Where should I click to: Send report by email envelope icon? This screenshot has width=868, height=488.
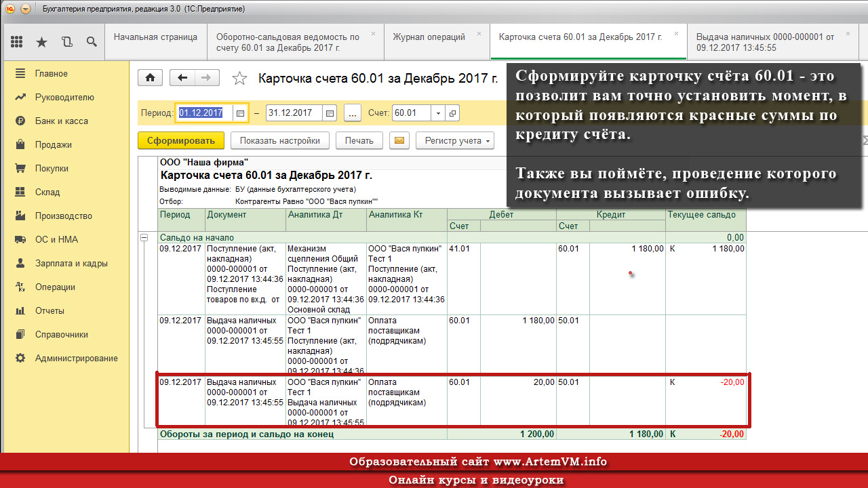[399, 140]
